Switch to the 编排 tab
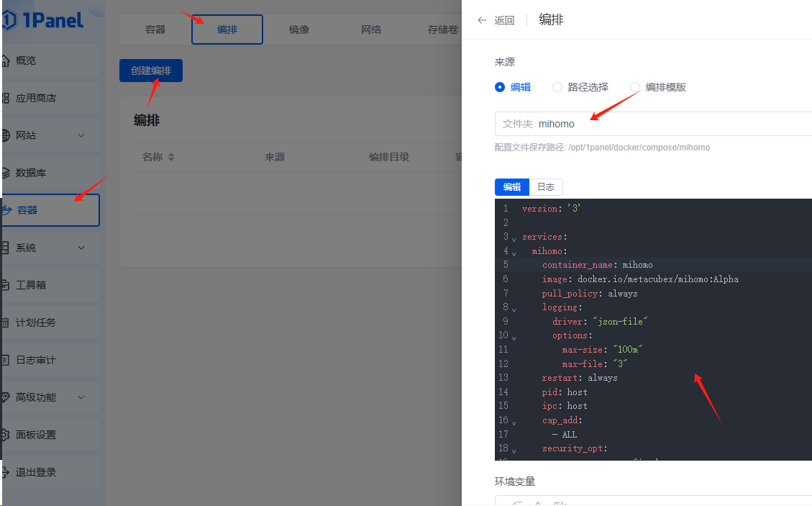This screenshot has width=812, height=506. pos(227,30)
